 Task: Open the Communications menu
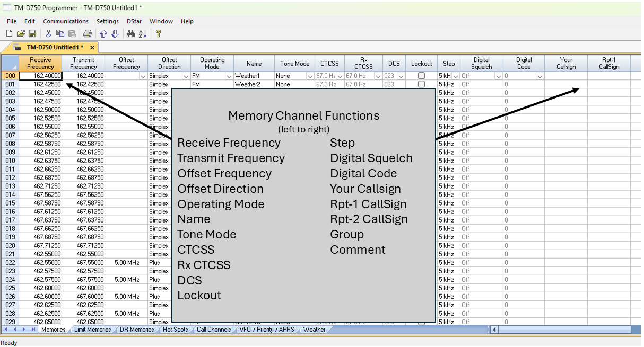(66, 21)
